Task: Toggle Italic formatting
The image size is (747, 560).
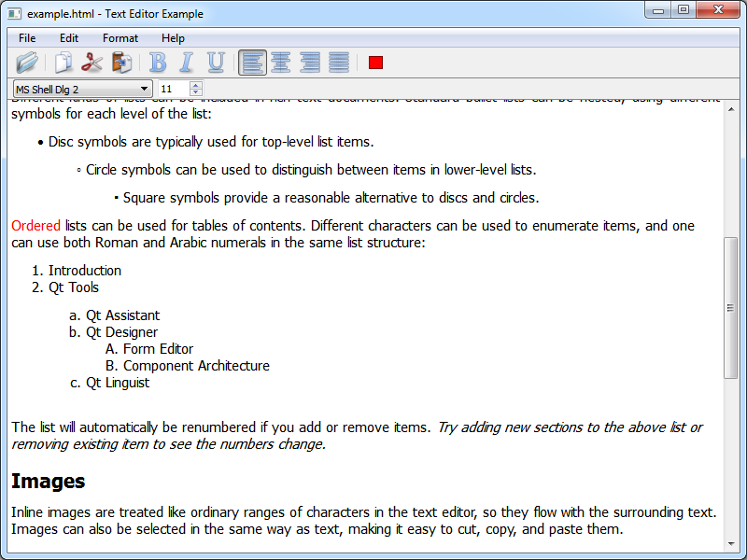Action: tap(187, 63)
